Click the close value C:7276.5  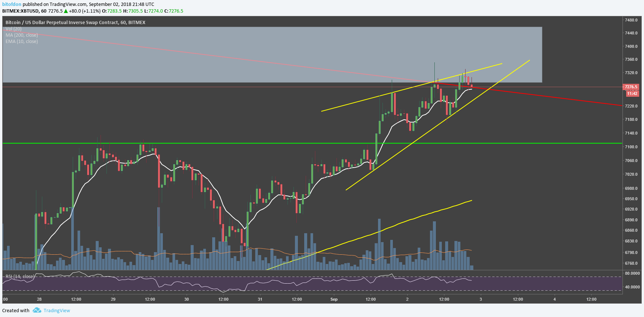pyautogui.click(x=174, y=11)
